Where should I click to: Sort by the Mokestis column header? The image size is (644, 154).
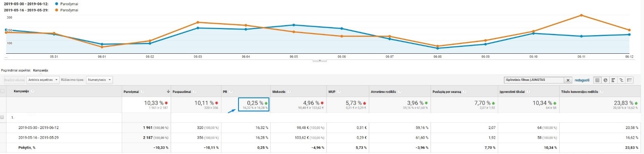pyautogui.click(x=279, y=92)
